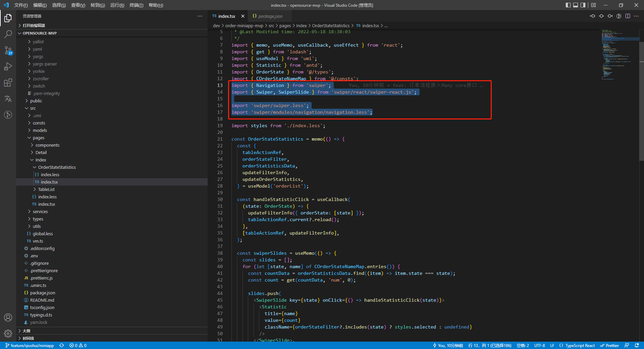Switch to the package.json tab
Image resolution: width=644 pixels, height=349 pixels.
point(268,16)
